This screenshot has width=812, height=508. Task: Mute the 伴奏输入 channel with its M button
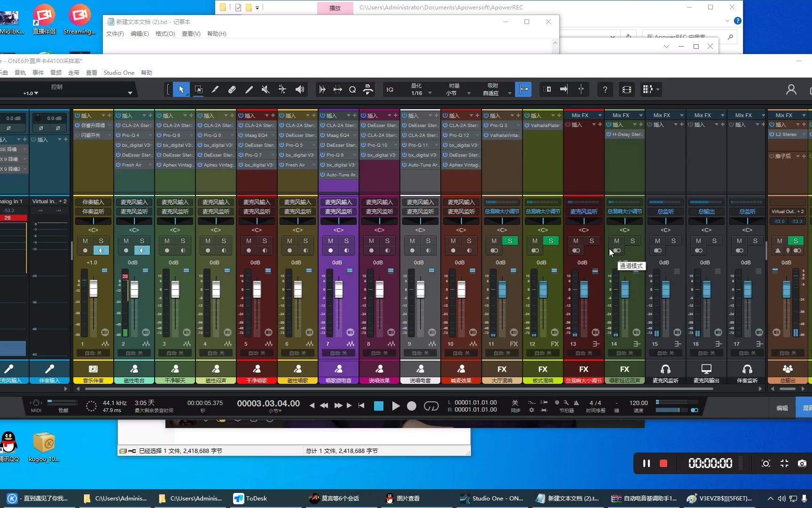(85, 240)
